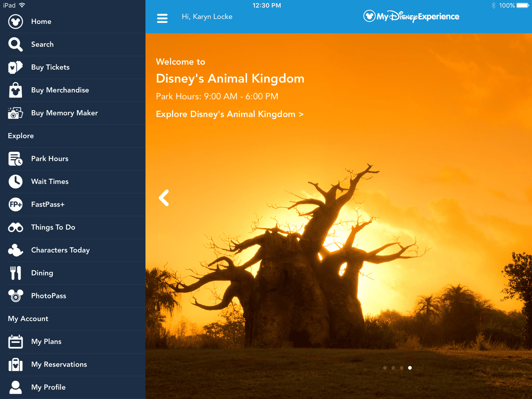Open My Profile label
Viewport: 532px width, 399px height.
tap(49, 387)
